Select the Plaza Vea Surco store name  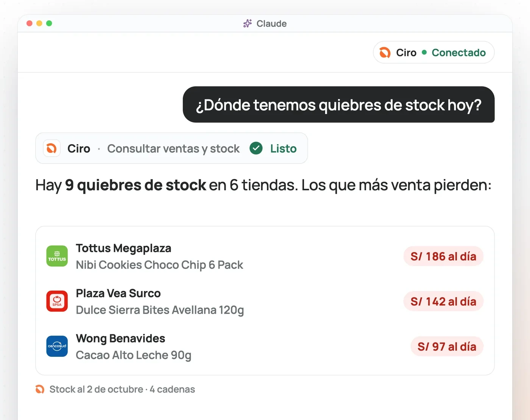(118, 293)
